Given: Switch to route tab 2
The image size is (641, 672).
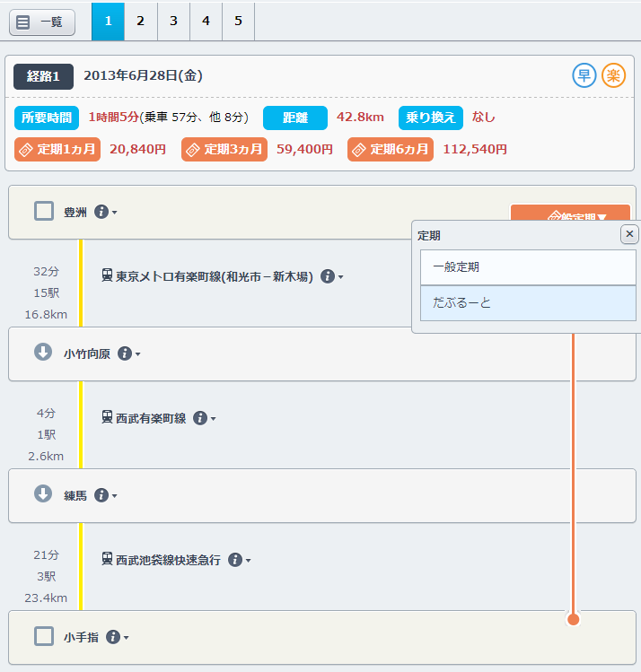Looking at the screenshot, I should coord(140,21).
